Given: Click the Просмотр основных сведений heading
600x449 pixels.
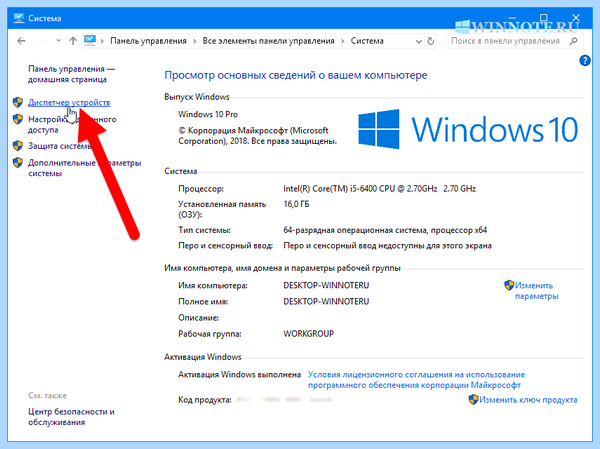Looking at the screenshot, I should [296, 75].
